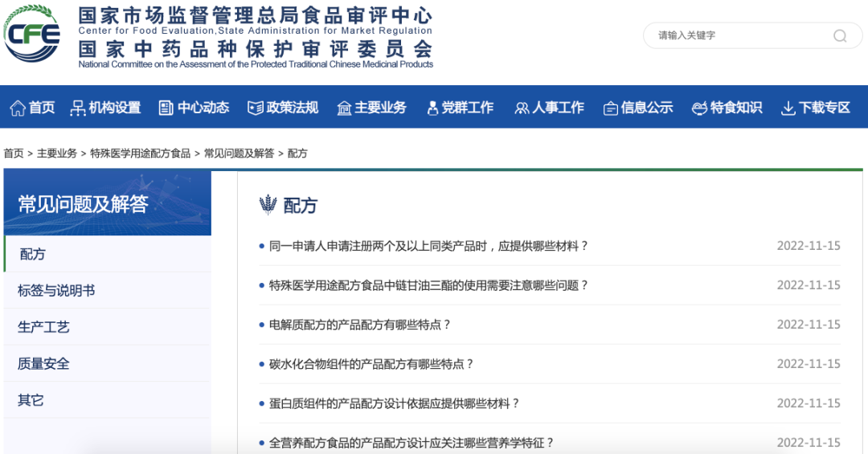
Task: Select 质量安全 in the sidebar
Action: (43, 364)
